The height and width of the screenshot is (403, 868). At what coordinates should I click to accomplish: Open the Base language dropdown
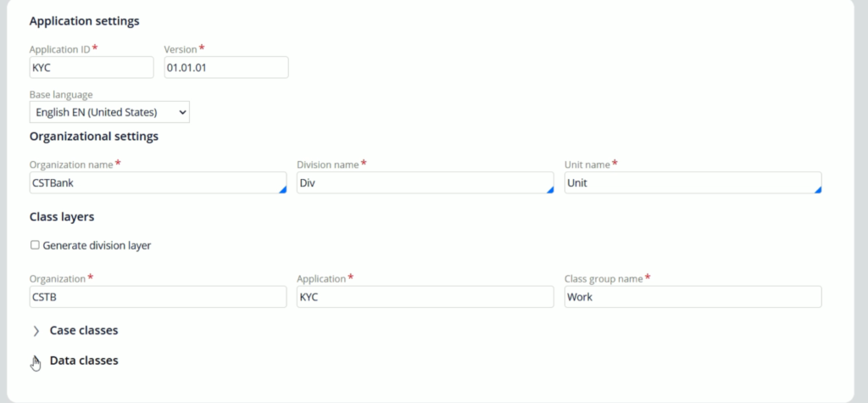click(109, 112)
